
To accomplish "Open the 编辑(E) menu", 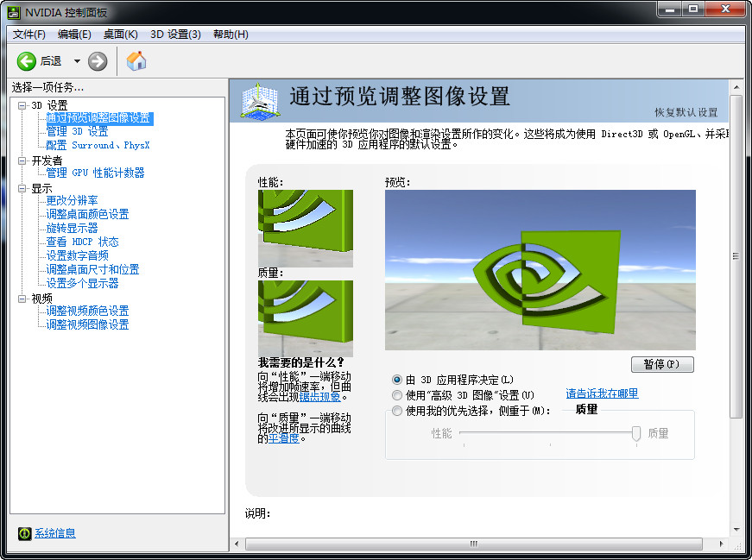I will [74, 35].
